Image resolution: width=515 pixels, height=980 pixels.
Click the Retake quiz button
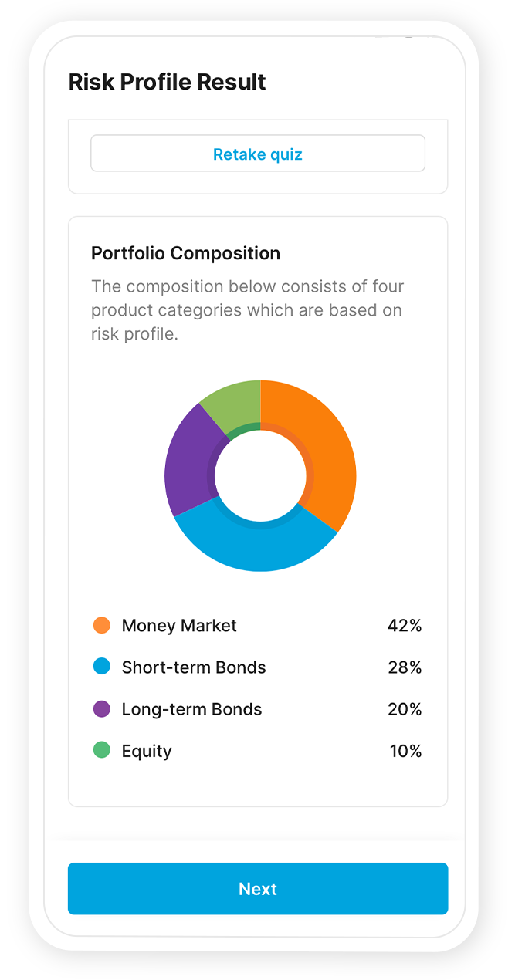(x=258, y=154)
